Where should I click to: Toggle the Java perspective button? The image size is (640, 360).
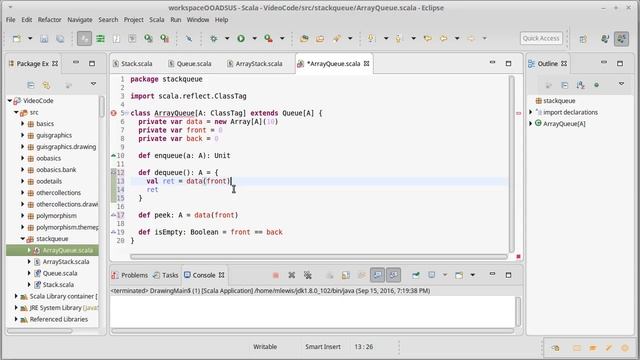click(x=605, y=39)
